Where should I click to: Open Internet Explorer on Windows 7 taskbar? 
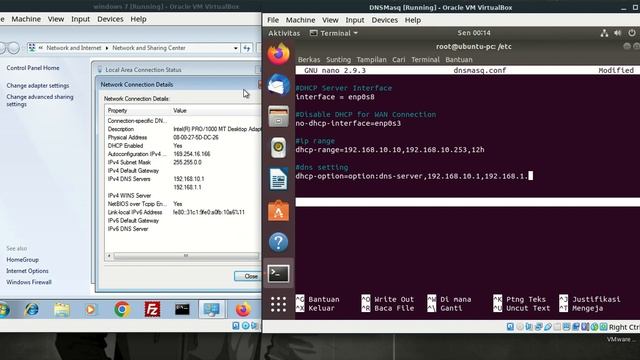(x=31, y=310)
